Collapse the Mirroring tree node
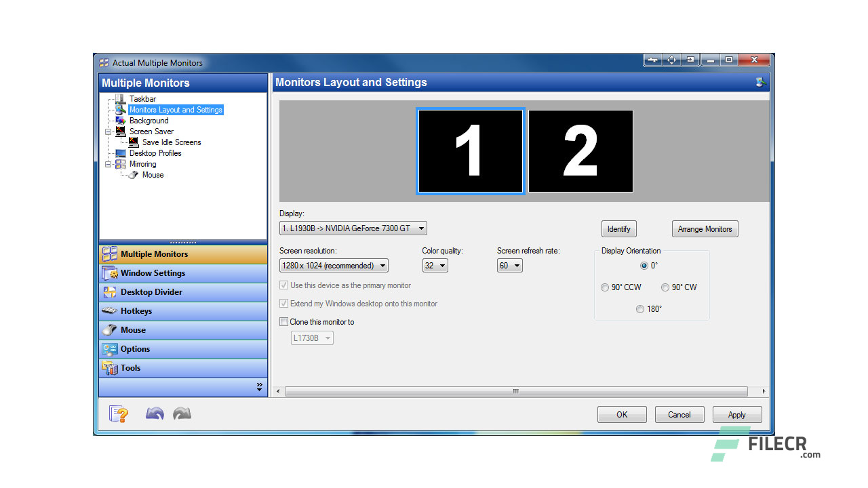This screenshot has height=488, width=868. [108, 164]
